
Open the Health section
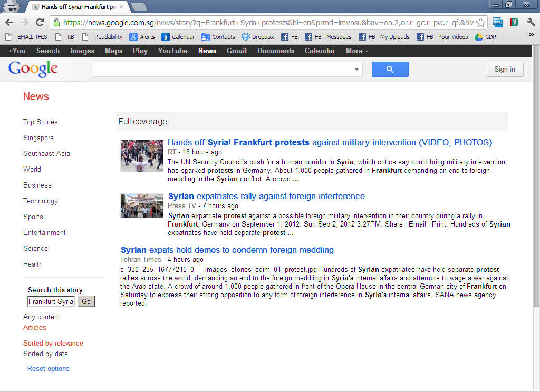(33, 264)
